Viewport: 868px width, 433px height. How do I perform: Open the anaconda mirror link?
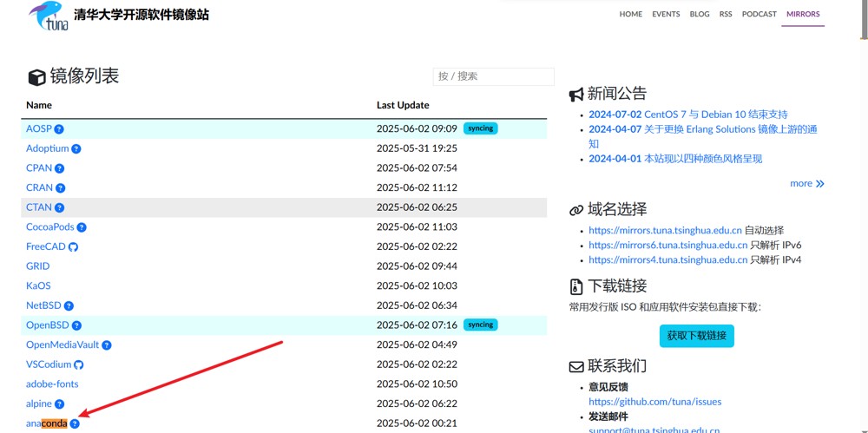47,423
